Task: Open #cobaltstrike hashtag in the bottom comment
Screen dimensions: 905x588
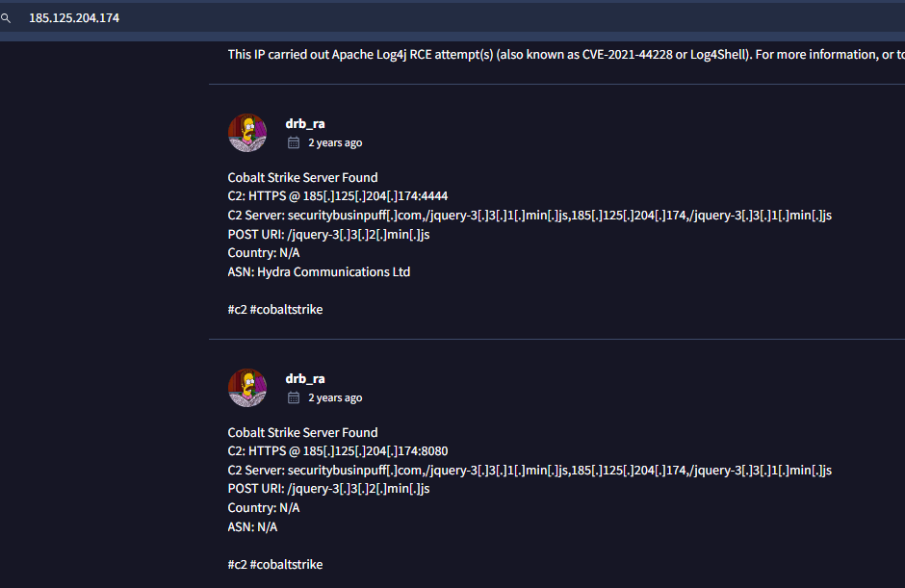Action: point(286,564)
